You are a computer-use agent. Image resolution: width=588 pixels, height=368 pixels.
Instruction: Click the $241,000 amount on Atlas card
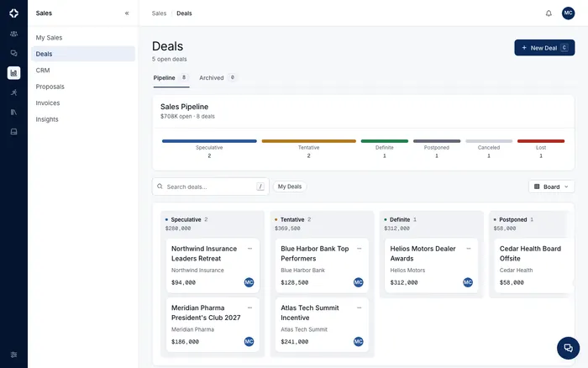294,342
